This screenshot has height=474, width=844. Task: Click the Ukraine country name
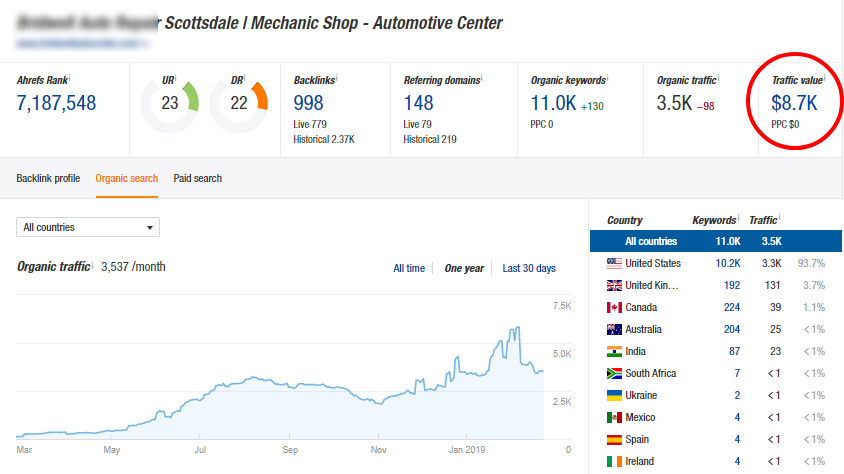[x=641, y=395]
